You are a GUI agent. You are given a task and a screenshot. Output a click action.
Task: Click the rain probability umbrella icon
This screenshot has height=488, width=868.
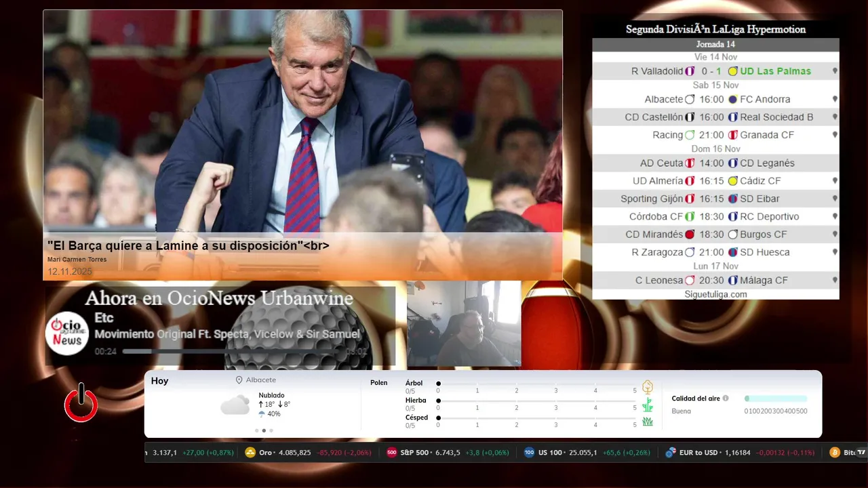pyautogui.click(x=262, y=413)
